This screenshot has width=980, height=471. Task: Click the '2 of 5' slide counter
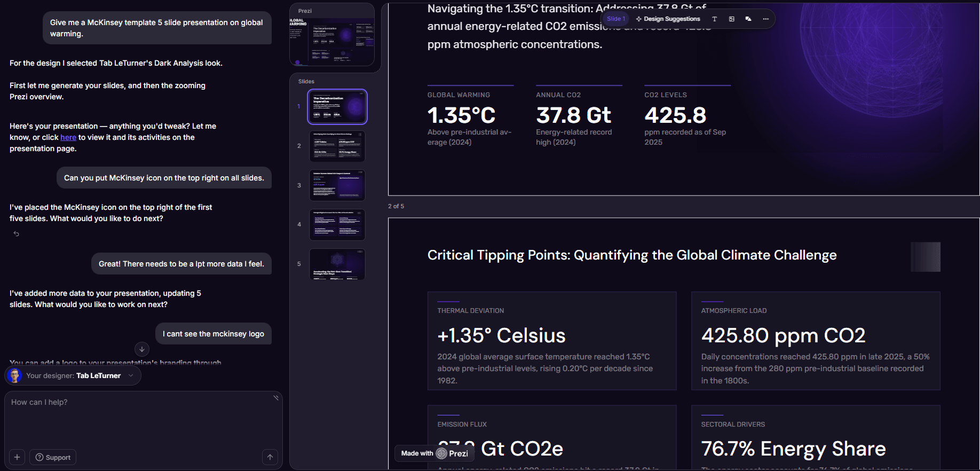(x=396, y=206)
